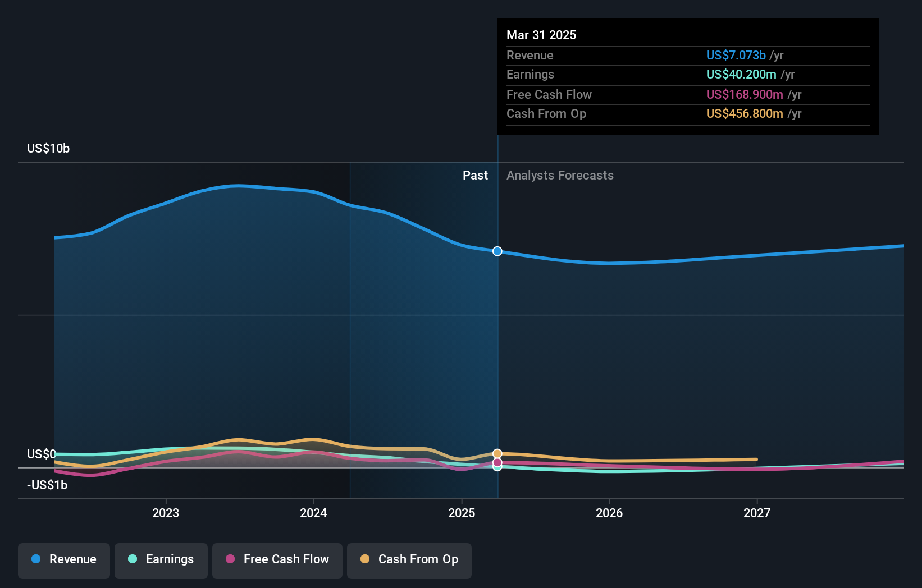This screenshot has width=922, height=588.
Task: Click the blue Revenue data point marker
Action: (497, 251)
